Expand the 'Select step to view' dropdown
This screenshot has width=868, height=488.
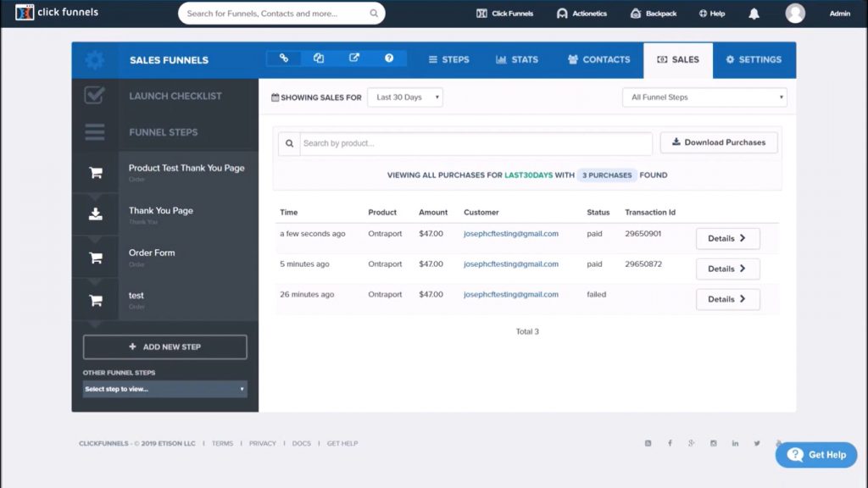pyautogui.click(x=164, y=389)
